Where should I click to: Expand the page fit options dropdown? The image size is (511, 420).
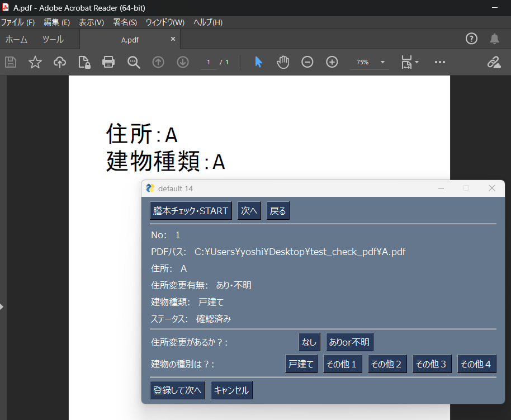(x=410, y=62)
